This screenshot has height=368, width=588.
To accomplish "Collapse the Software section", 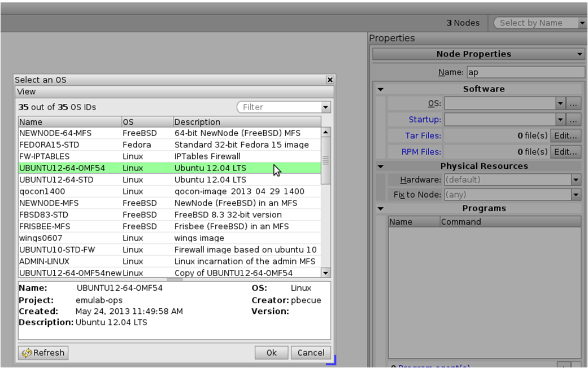I will 381,89.
